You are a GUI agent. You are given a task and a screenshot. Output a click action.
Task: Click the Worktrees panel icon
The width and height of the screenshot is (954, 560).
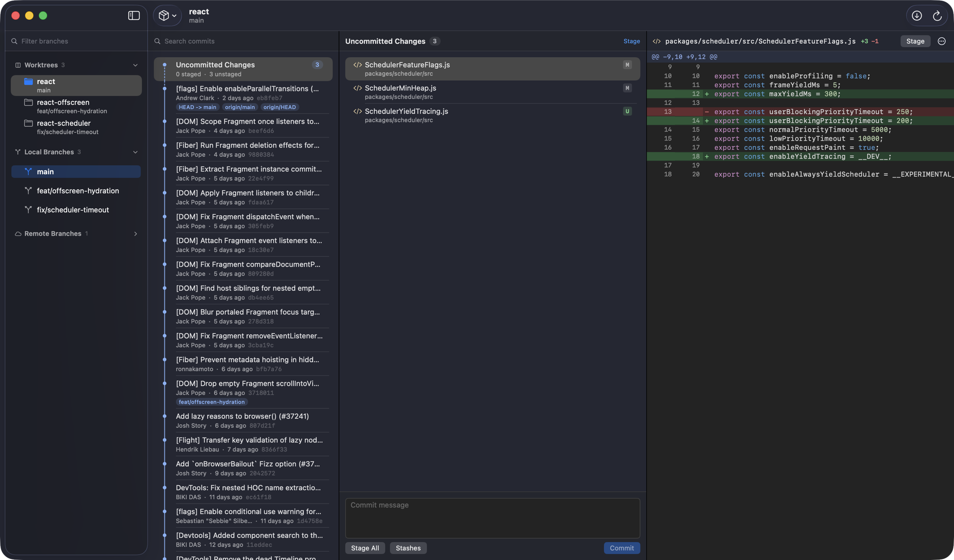click(18, 65)
